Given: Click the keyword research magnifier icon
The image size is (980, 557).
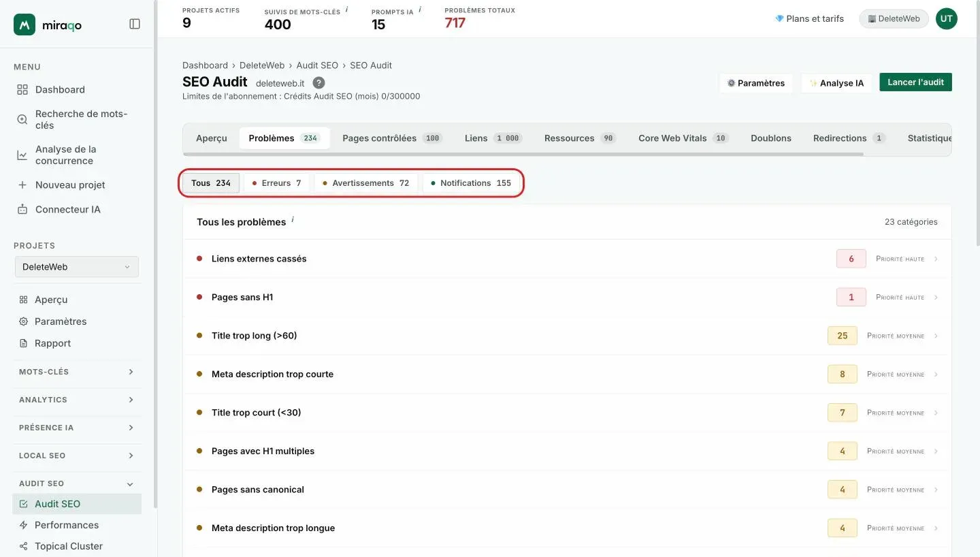Looking at the screenshot, I should pyautogui.click(x=22, y=119).
